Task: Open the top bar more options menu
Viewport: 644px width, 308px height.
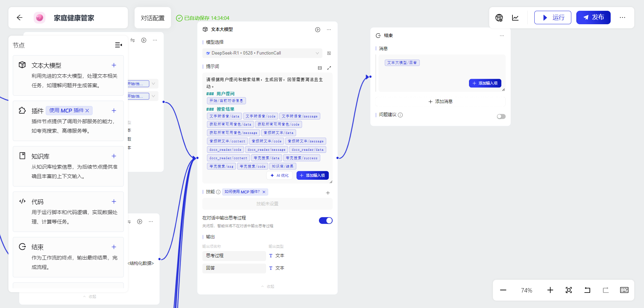Action: tap(622, 18)
